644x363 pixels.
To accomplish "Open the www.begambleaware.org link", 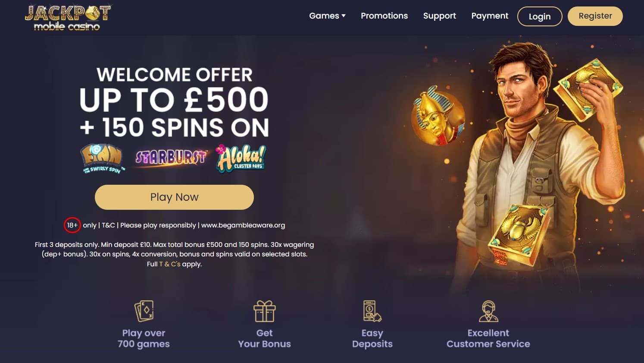I will pos(243,225).
